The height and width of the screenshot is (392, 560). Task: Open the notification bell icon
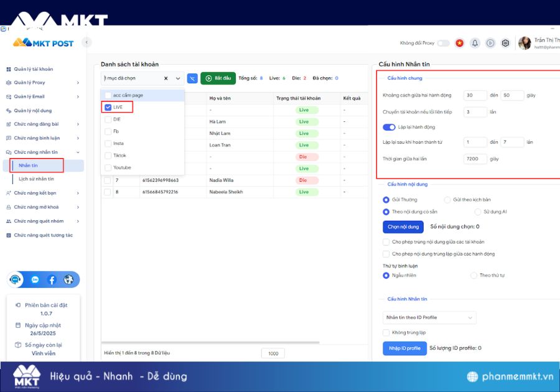pos(475,42)
